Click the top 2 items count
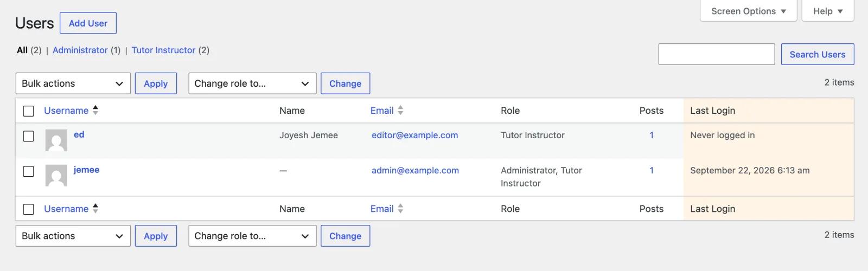Viewport: 868px width, 271px height. tap(839, 82)
